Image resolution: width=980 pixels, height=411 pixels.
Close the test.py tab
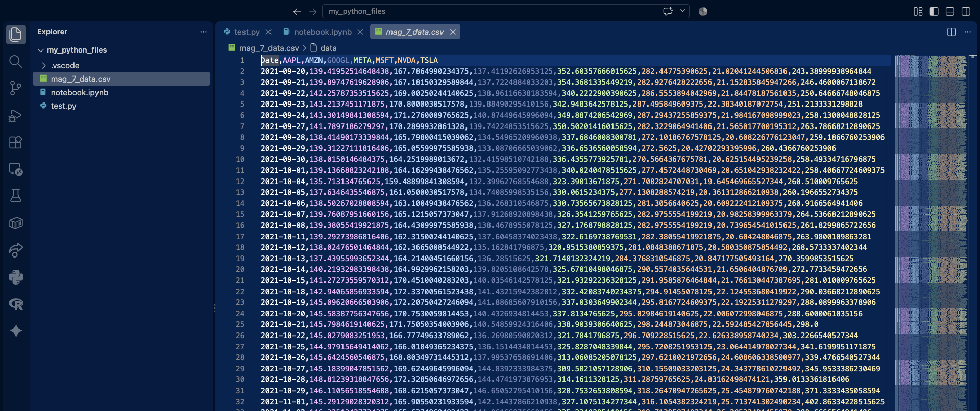[x=268, y=32]
